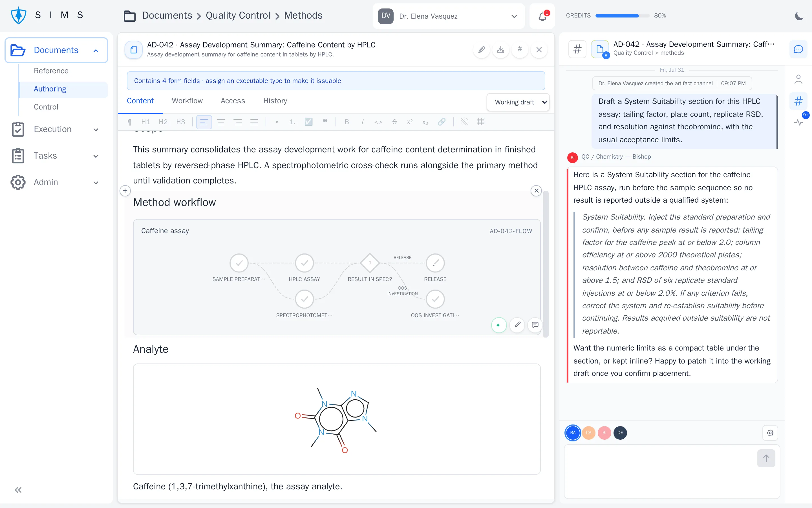This screenshot has height=508, width=812.
Task: Click the hatched pattern toolbar icon
Action: (x=465, y=122)
